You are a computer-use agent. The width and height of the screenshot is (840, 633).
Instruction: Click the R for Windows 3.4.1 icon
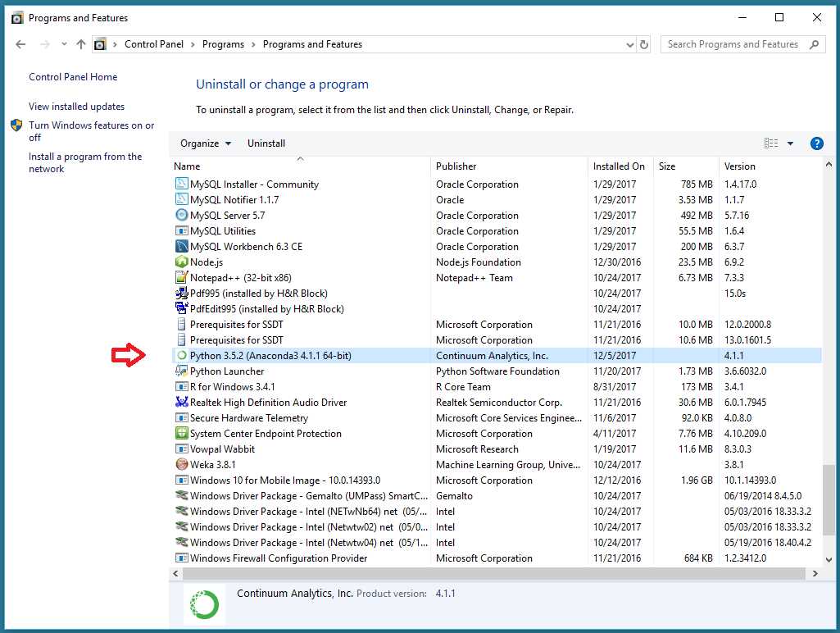tap(182, 386)
